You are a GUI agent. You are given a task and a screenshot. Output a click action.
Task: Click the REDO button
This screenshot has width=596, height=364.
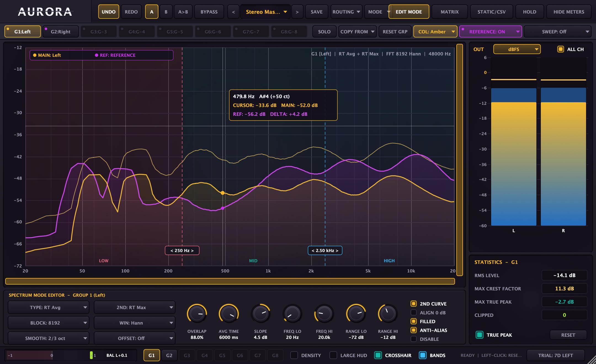131,12
